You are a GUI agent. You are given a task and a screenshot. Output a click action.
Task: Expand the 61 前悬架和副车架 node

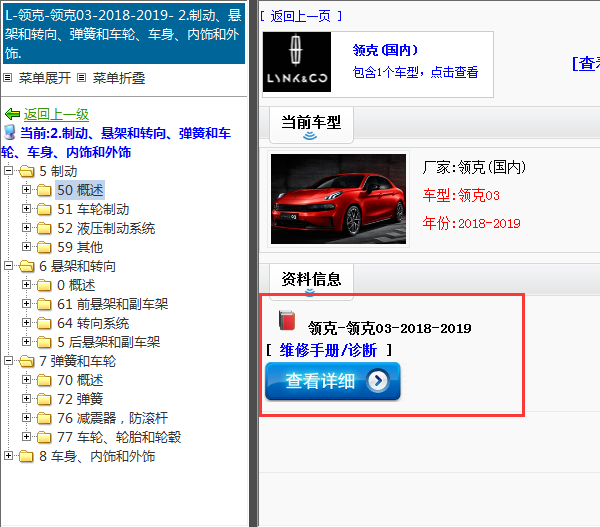tap(26, 303)
